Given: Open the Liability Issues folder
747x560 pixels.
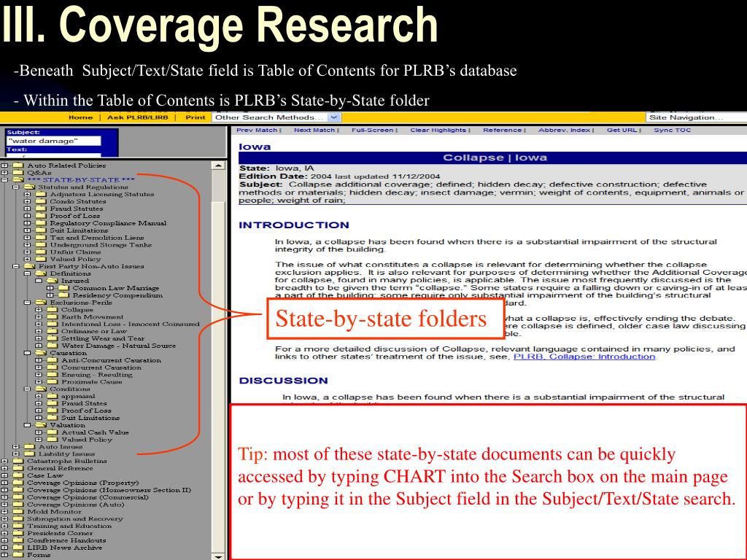Looking at the screenshot, I should click(29, 454).
